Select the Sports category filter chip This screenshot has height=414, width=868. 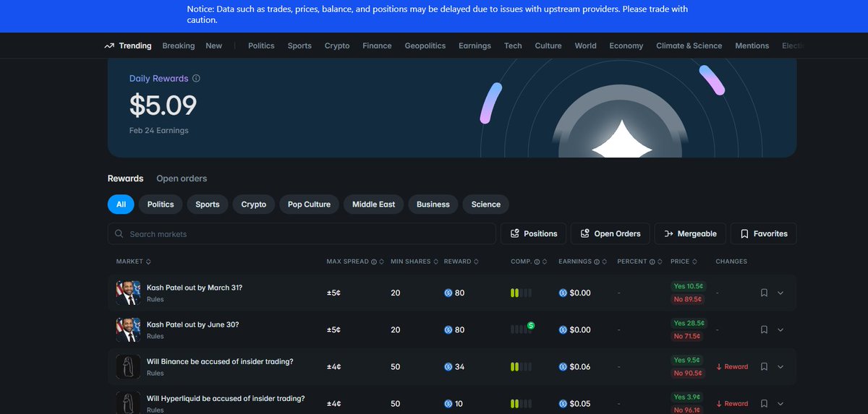(x=208, y=204)
